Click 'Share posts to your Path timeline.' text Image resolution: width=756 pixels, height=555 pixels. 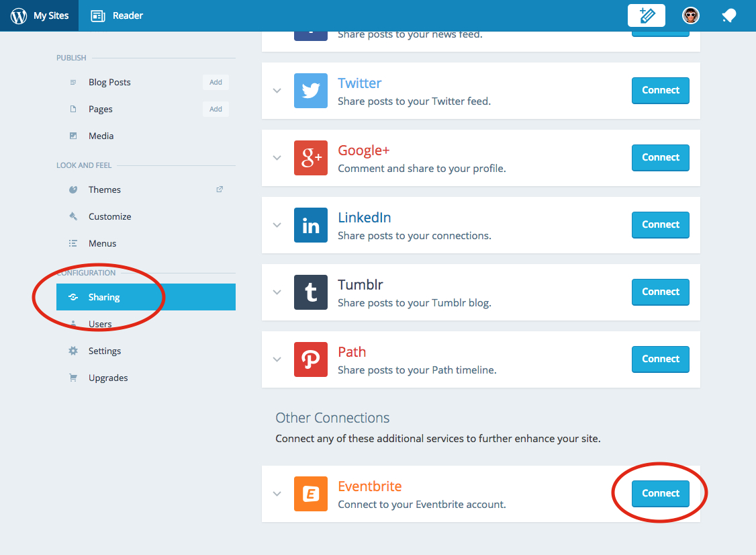[417, 370]
